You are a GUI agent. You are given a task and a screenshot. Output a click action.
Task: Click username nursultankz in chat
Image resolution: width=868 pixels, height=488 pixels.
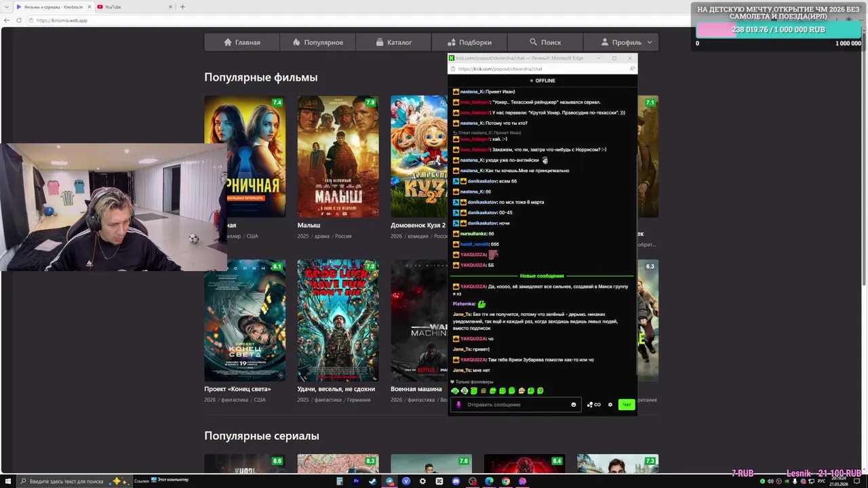point(473,234)
